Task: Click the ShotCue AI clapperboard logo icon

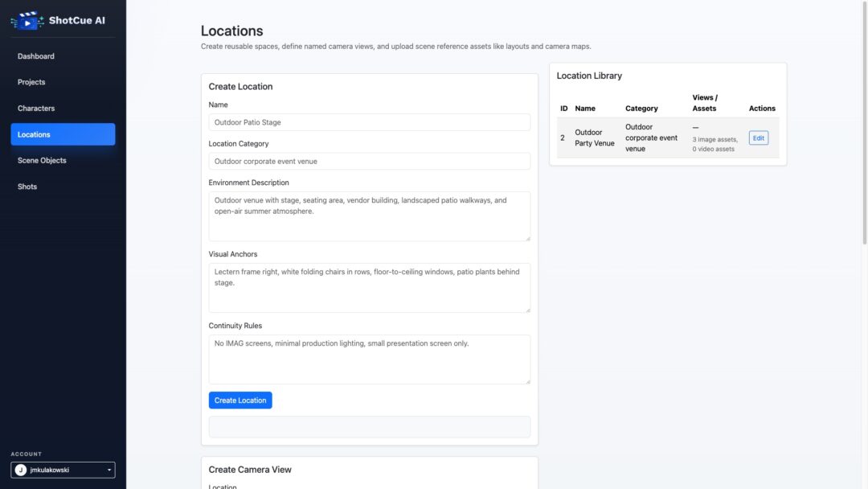Action: click(x=27, y=20)
